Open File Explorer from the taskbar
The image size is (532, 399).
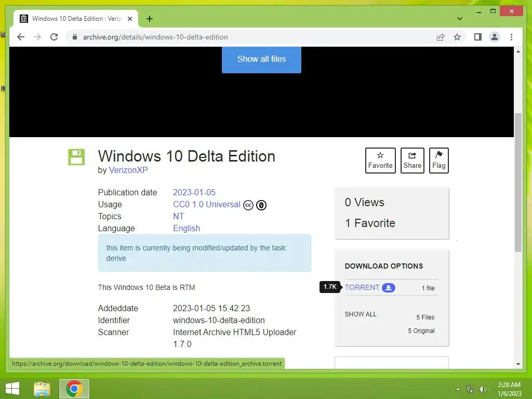(x=42, y=389)
